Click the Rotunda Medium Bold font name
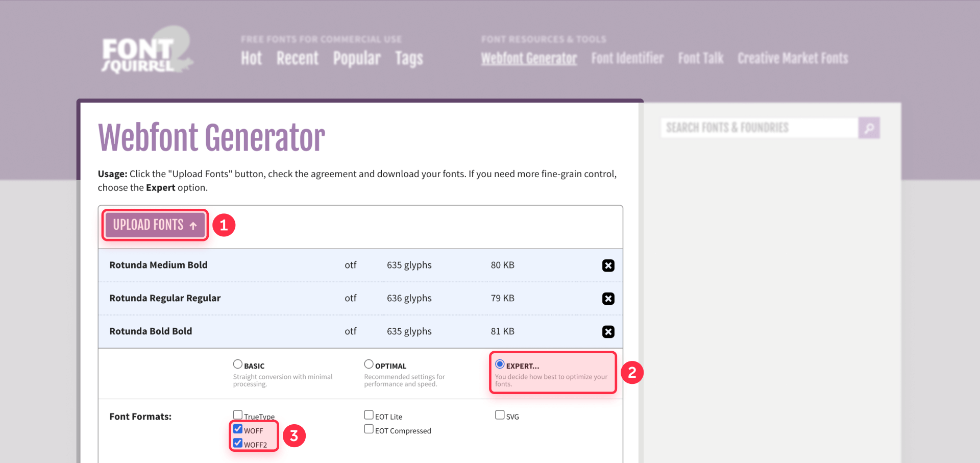 pyautogui.click(x=158, y=265)
